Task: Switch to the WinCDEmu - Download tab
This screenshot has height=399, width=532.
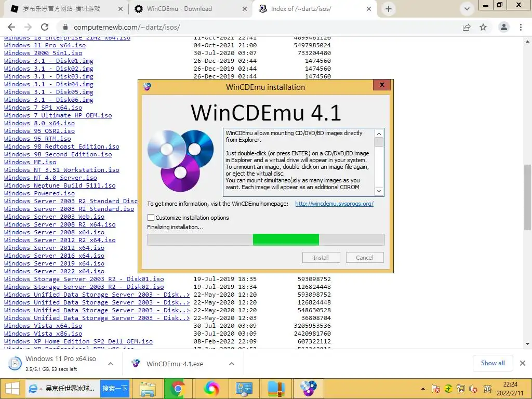Action: click(190, 9)
